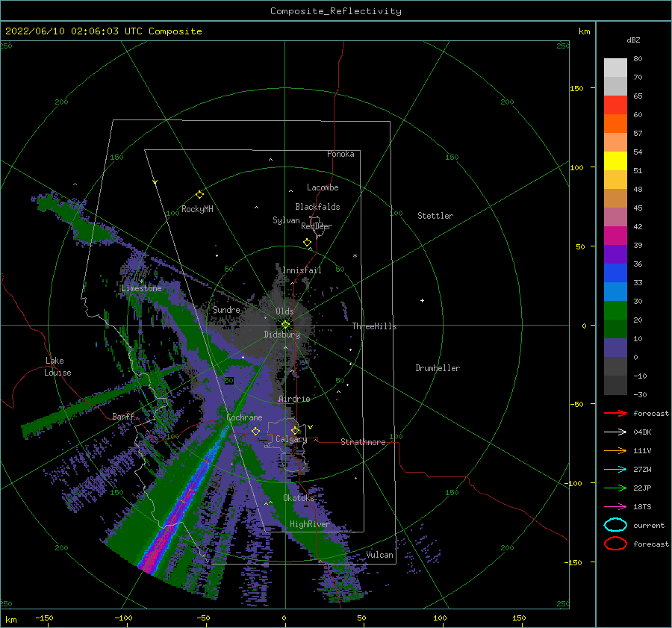The width and height of the screenshot is (672, 628).
Task: Click the white 04DK arrow legend icon
Action: pos(615,432)
